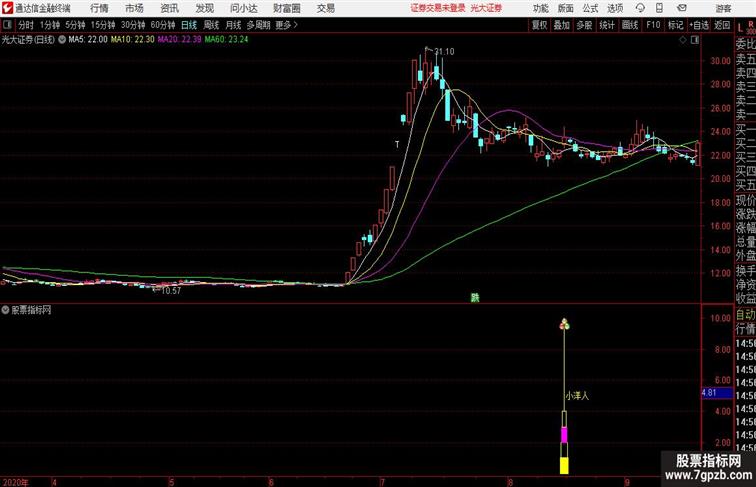Click the 统计 statistics button
This screenshot has width=756, height=487.
pyautogui.click(x=607, y=25)
